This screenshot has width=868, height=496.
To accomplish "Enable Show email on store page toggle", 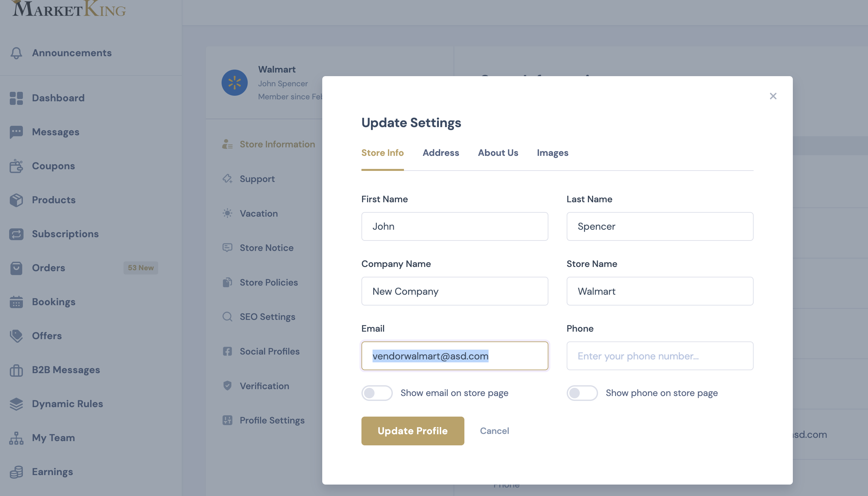I will click(377, 393).
